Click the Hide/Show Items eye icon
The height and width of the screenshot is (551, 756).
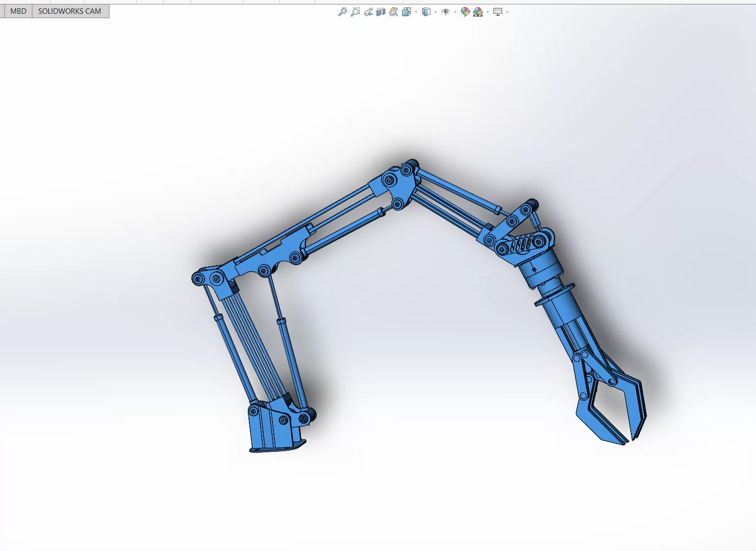[446, 12]
